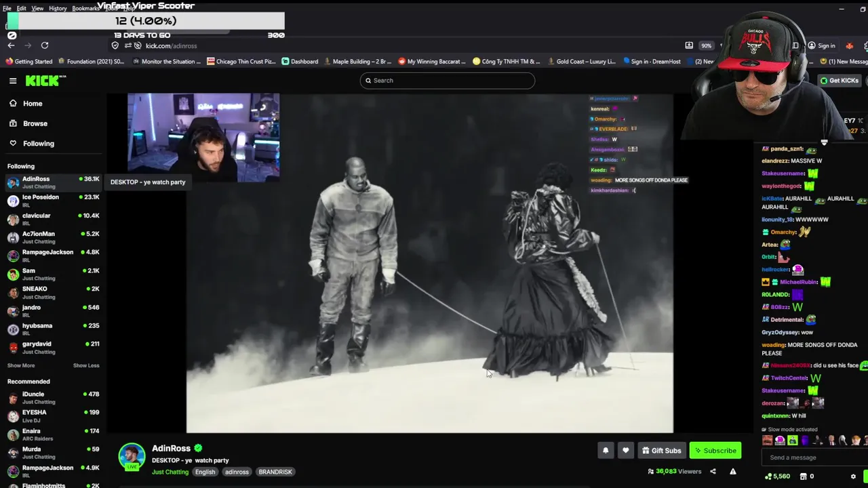Click the Gift Subs button
Image resolution: width=868 pixels, height=488 pixels.
point(661,451)
